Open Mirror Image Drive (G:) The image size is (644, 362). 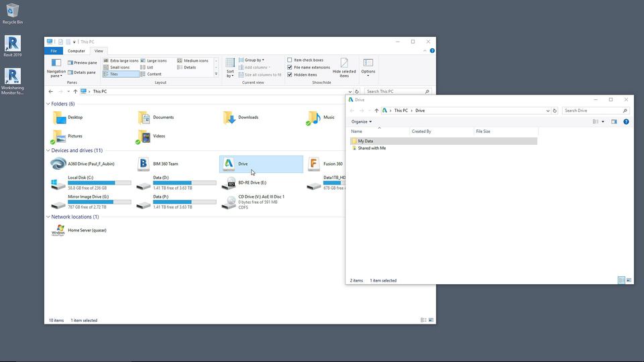point(91,202)
